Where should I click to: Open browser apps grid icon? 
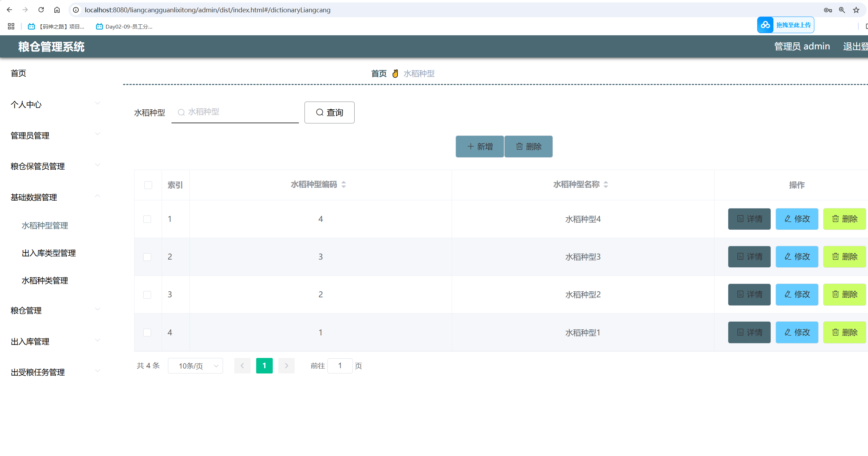tap(11, 26)
